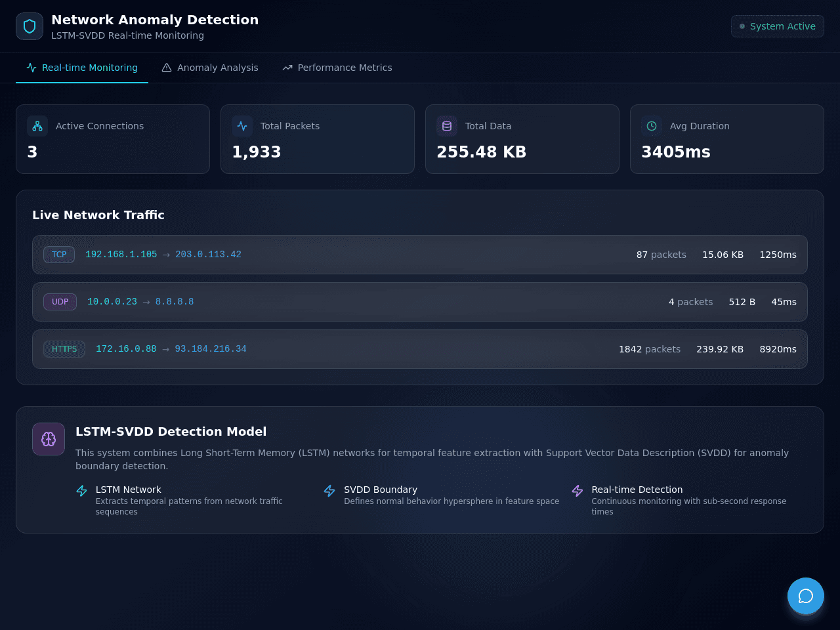
Task: Click the Active Connections label
Action: click(100, 126)
